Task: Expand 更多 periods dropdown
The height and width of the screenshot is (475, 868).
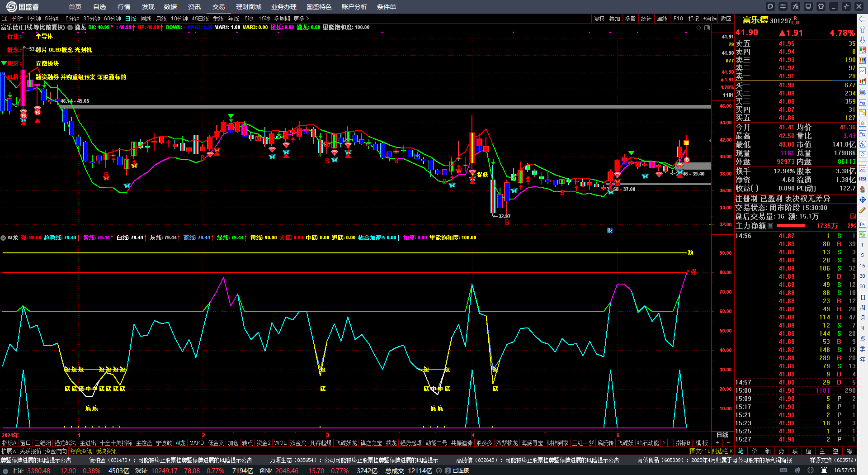Action: 301,19
